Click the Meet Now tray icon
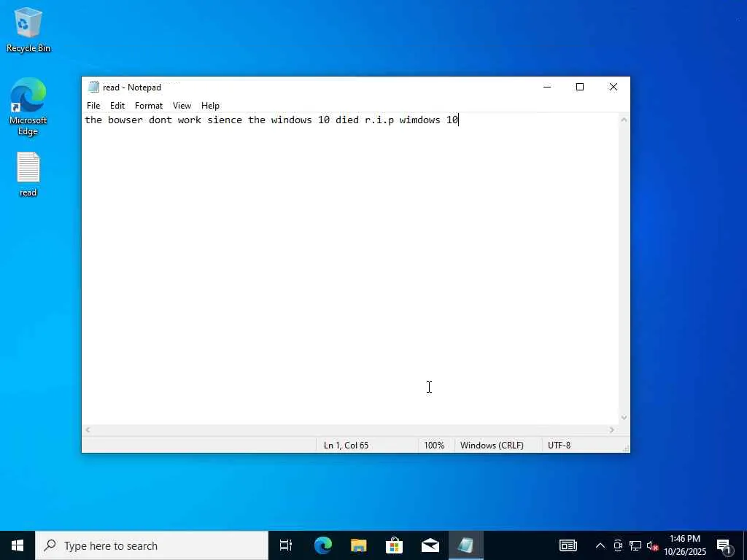 point(618,545)
